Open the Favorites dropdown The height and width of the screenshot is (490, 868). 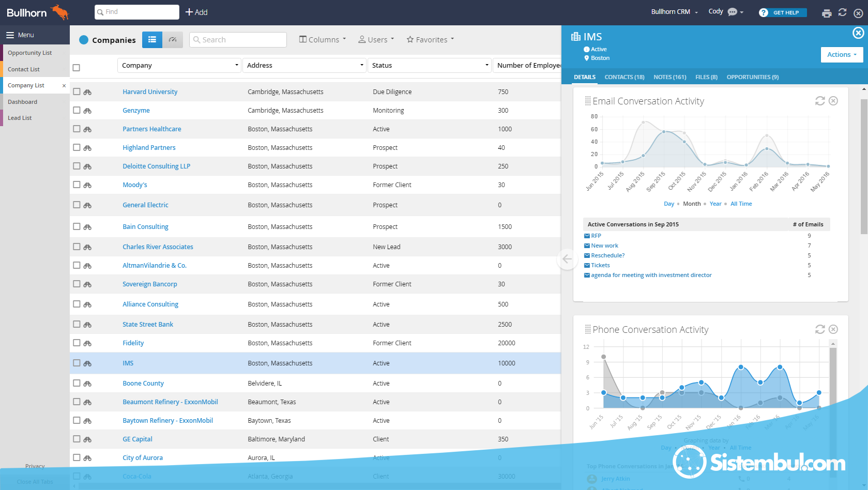click(430, 40)
